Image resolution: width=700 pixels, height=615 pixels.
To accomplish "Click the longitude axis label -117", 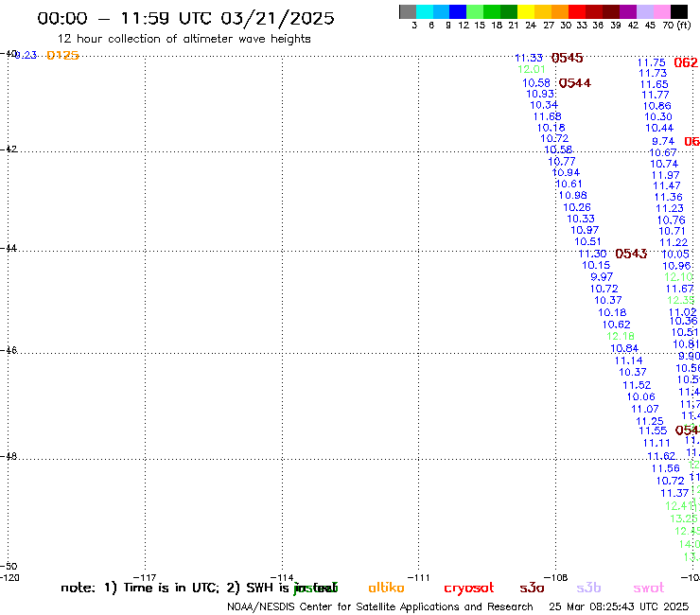I will 145,577.
